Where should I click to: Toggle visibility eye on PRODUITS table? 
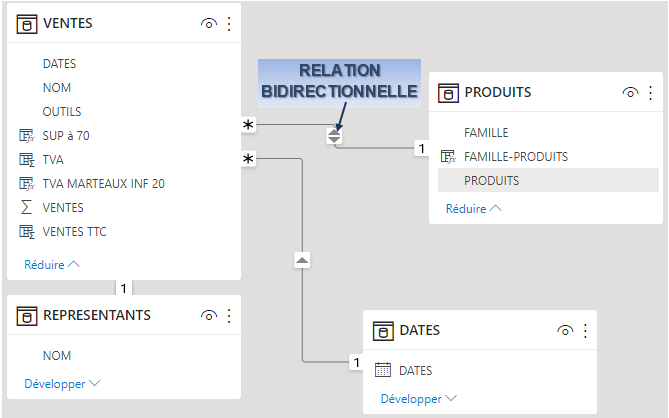click(630, 93)
